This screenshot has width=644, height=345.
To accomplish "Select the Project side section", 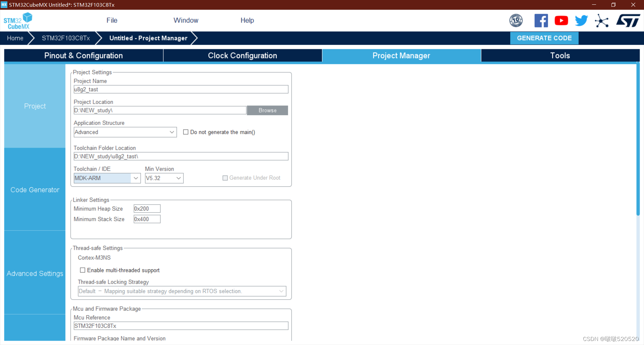I will (x=35, y=106).
